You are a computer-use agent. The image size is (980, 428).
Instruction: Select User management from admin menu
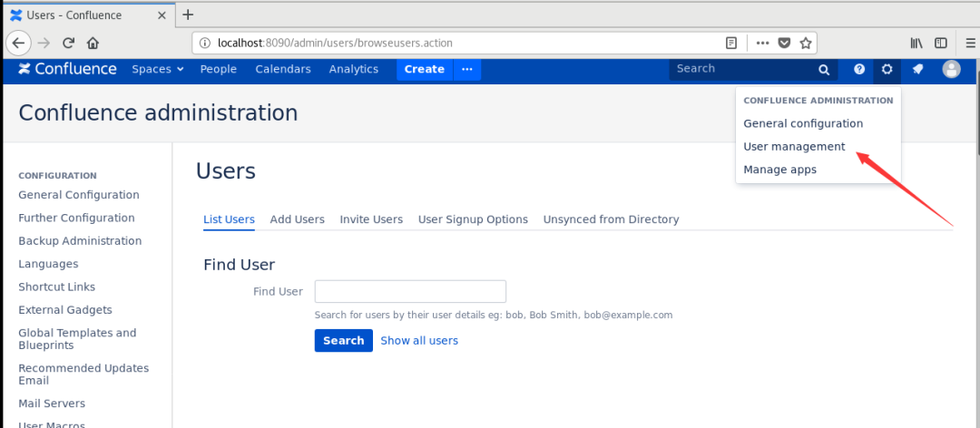(x=794, y=146)
